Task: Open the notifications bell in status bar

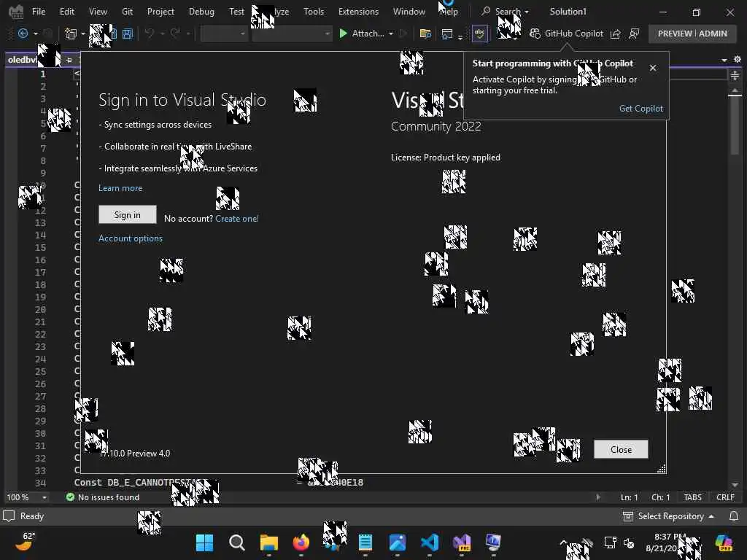Action: click(734, 516)
